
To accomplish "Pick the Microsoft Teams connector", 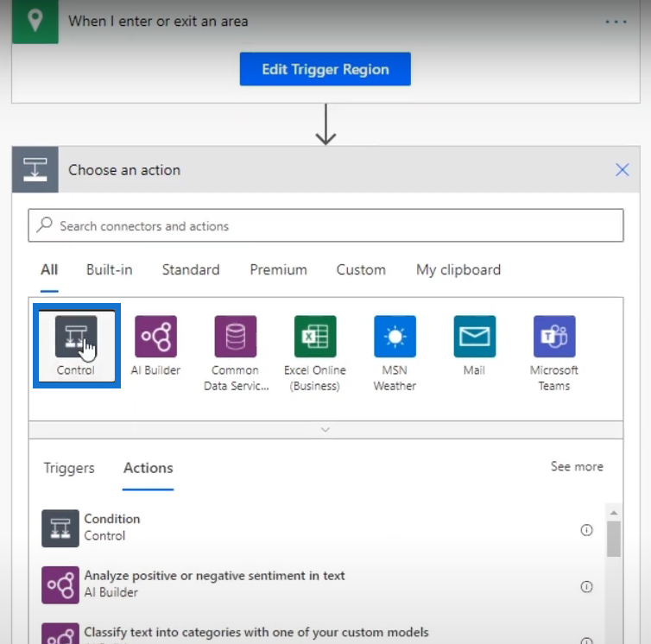I will 554,353.
